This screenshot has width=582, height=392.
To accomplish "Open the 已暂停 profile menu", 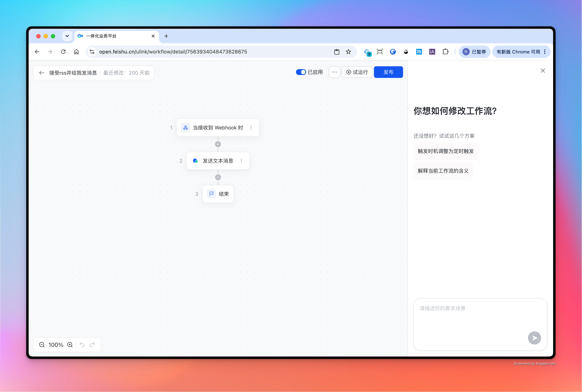I will click(x=474, y=52).
